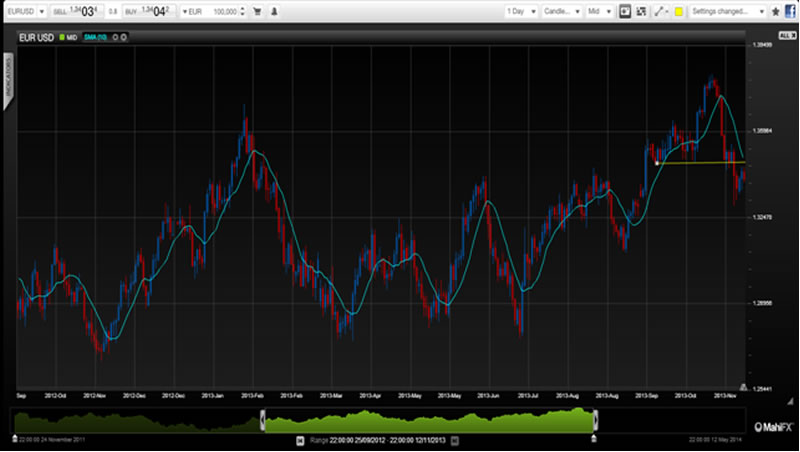Click the favorites star icon
Image resolution: width=800 pixels, height=452 pixels.
pos(776,11)
